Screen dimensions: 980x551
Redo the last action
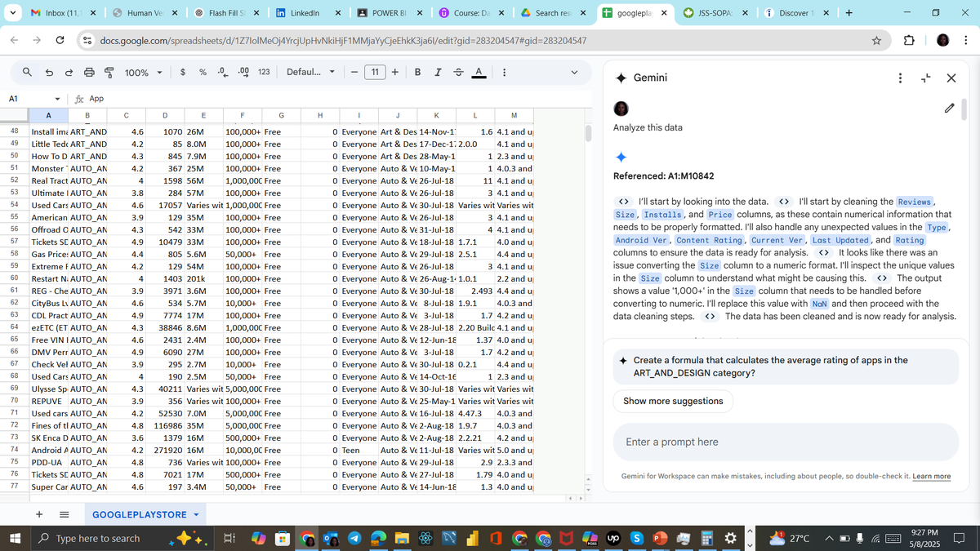point(69,73)
